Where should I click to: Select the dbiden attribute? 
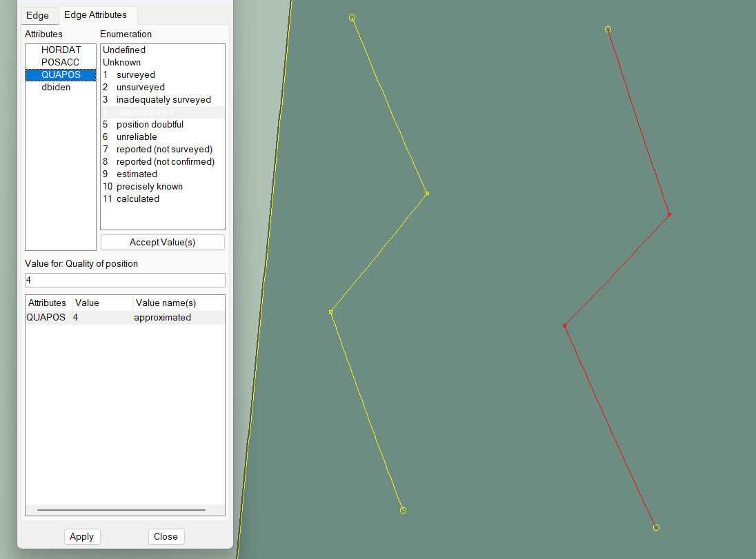(61, 87)
